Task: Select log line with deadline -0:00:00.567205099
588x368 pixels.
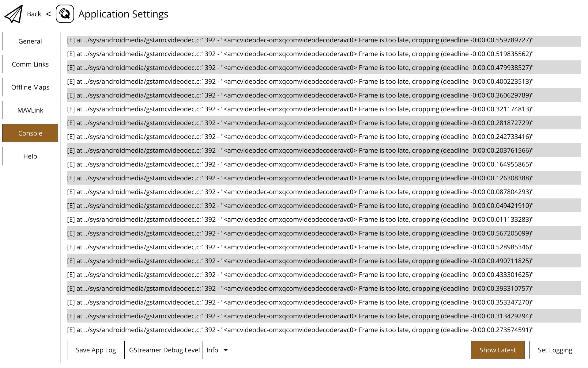Action: coord(324,233)
